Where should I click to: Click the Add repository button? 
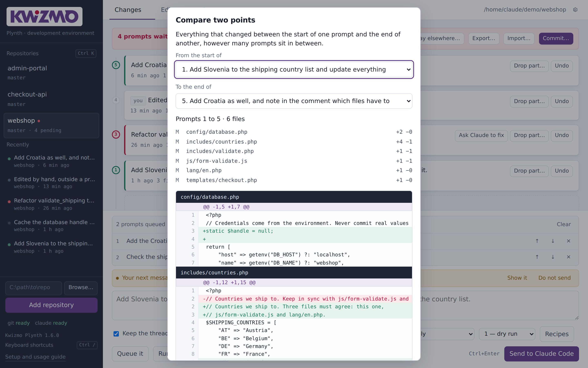[51, 305]
